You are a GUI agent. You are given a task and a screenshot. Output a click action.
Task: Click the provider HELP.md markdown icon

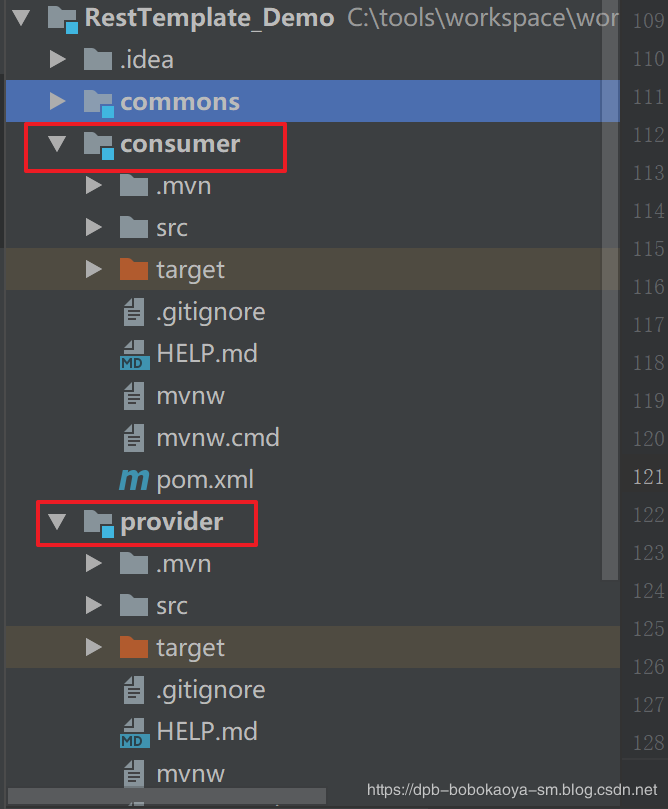point(133,733)
